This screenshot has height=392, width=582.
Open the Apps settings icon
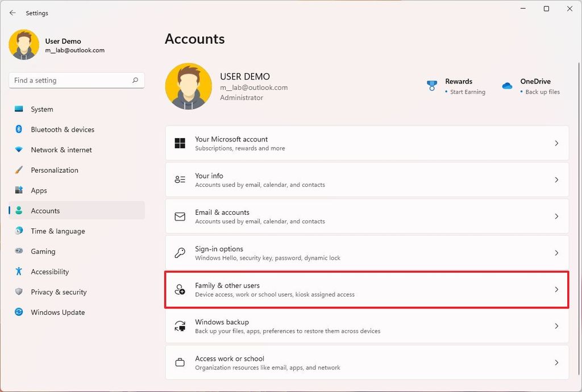tap(19, 190)
